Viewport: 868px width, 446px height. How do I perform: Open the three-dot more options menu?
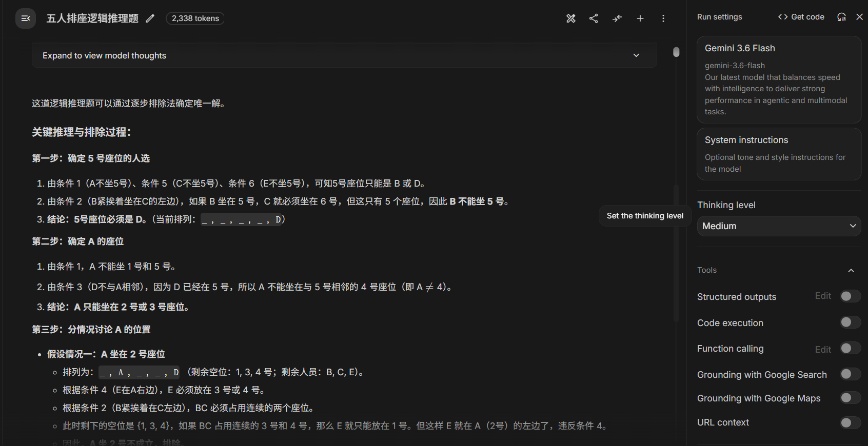point(663,18)
